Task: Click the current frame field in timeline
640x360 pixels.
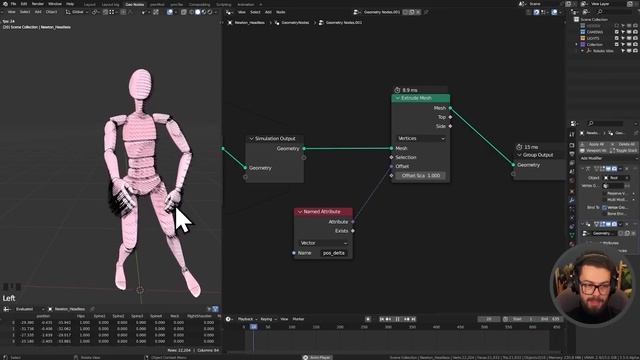Action: [489, 319]
